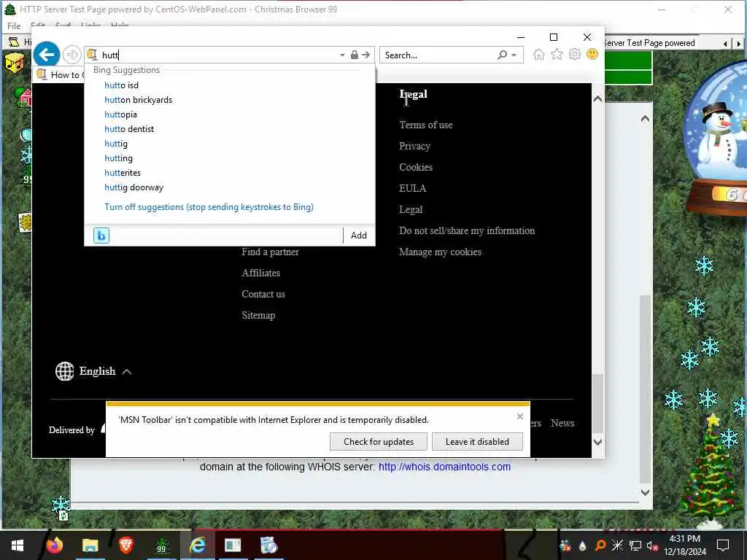
Task: Switch to Christmas Browser 99 taskbar icon
Action: pyautogui.click(x=162, y=545)
